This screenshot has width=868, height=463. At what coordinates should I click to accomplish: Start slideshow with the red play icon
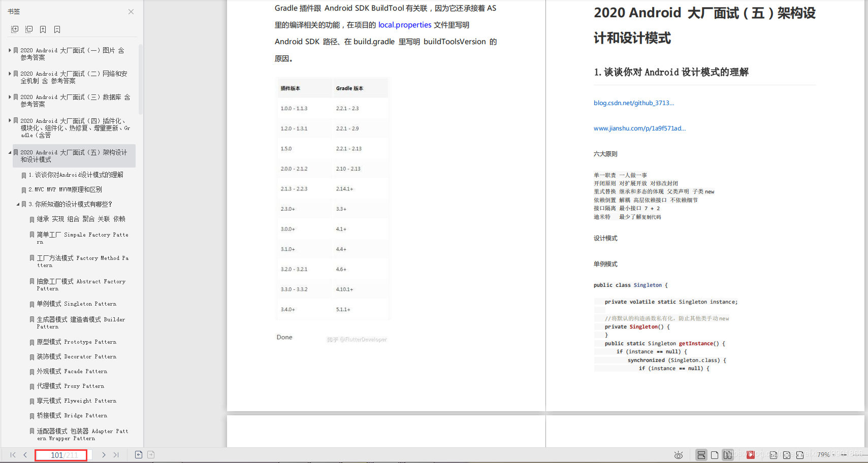[751, 455]
